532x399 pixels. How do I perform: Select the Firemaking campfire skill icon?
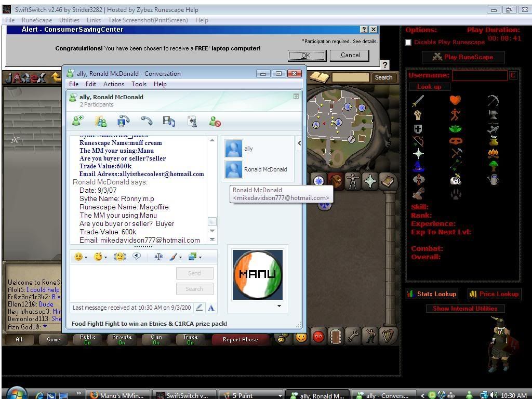point(494,153)
